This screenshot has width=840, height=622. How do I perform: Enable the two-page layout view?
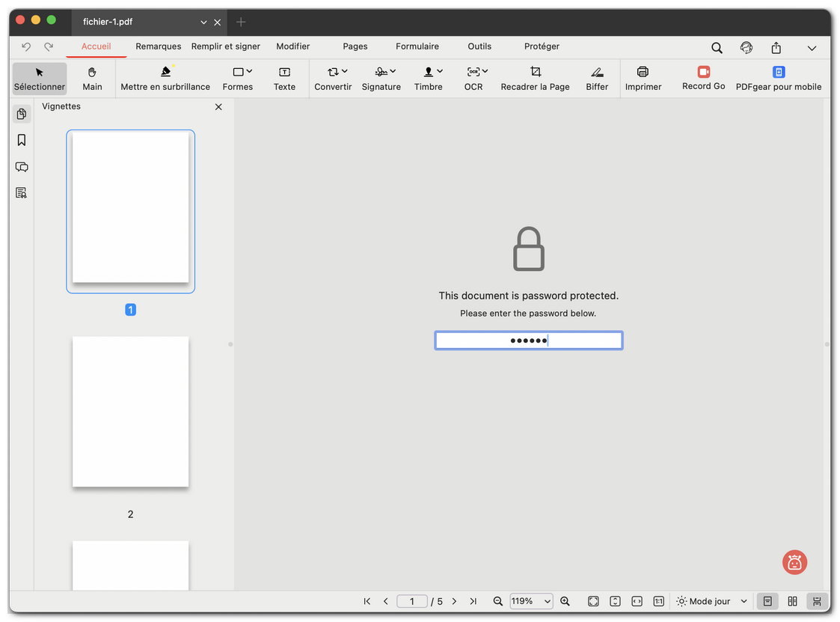[792, 601]
